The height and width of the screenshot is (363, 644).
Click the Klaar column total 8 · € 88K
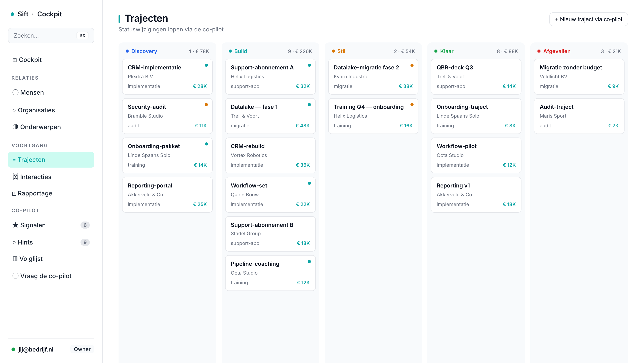tap(507, 51)
